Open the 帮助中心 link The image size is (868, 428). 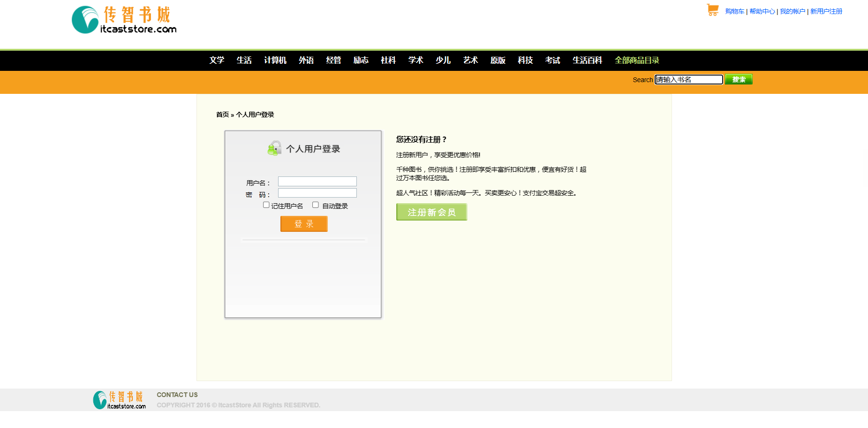[762, 11]
